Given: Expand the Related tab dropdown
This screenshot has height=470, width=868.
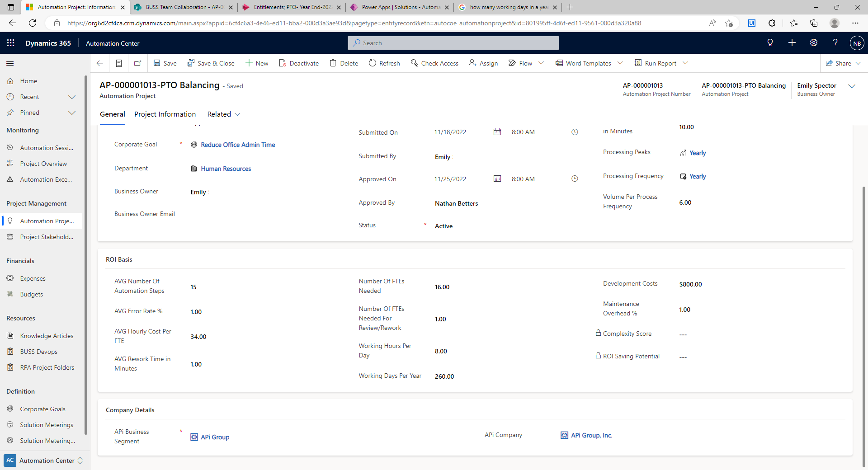Looking at the screenshot, I should [237, 114].
